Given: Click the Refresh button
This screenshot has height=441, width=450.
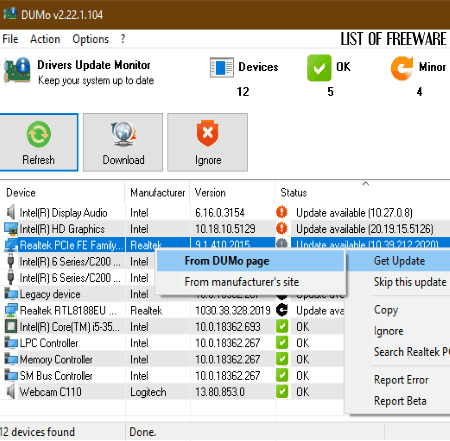Looking at the screenshot, I should 39,142.
